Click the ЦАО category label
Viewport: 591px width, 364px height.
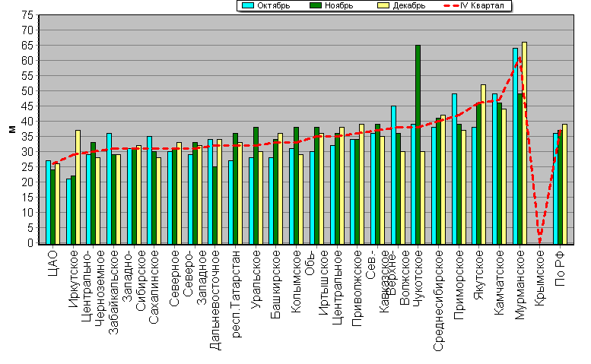pos(53,264)
